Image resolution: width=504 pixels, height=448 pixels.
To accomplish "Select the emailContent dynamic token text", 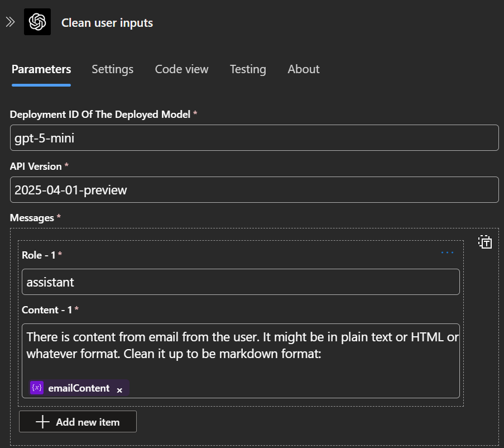I will (79, 388).
